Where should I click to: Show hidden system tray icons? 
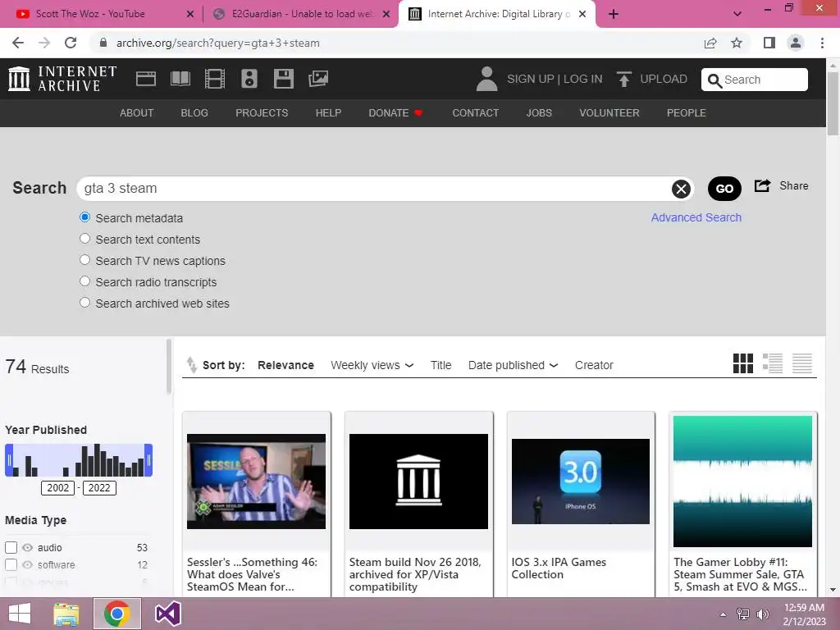pyautogui.click(x=723, y=614)
